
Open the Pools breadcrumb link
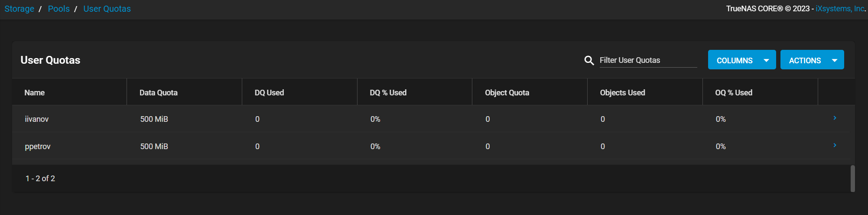click(x=59, y=9)
